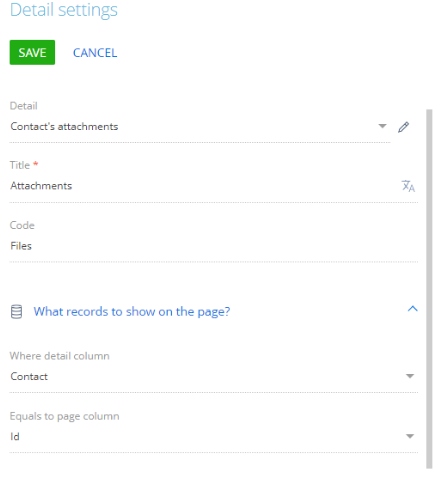Click the CANCEL link
Image resolution: width=440 pixels, height=478 pixels.
(95, 53)
